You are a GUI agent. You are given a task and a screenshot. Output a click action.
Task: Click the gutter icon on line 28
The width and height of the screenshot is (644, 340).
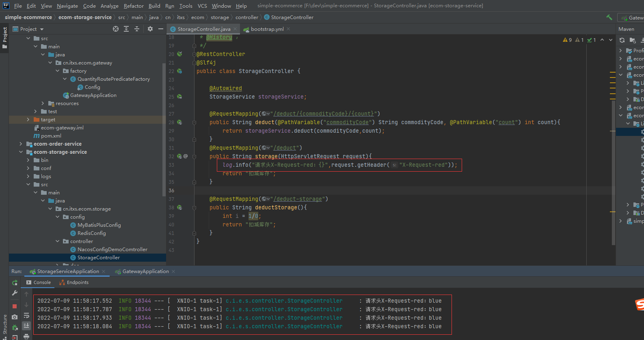point(179,122)
